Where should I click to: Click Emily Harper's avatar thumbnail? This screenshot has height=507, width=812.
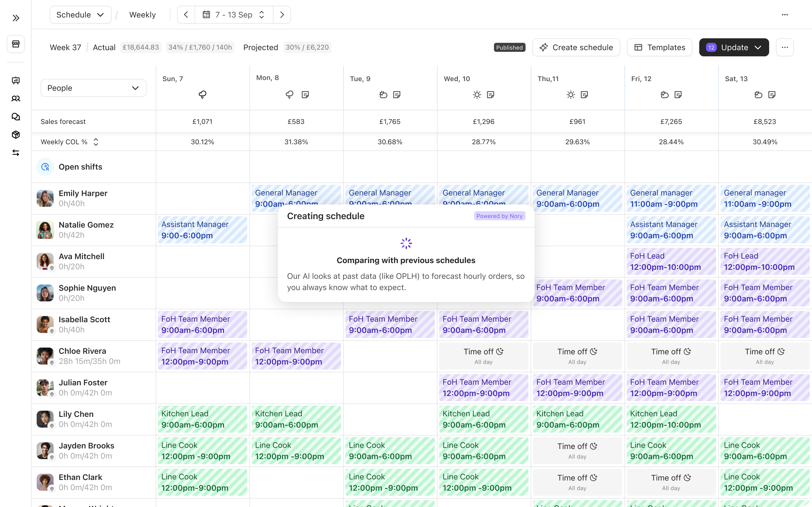(x=45, y=198)
